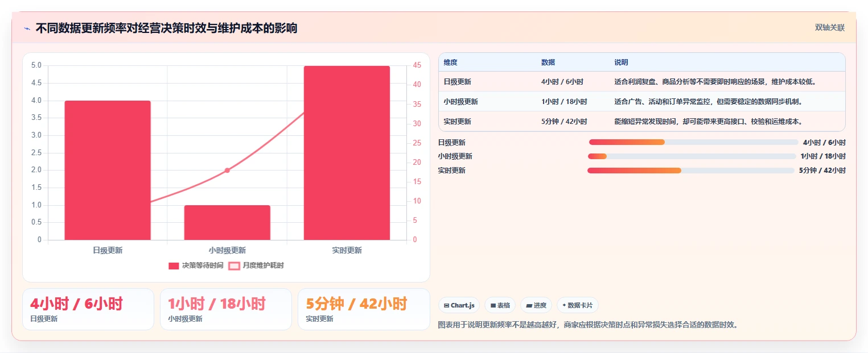Toggle the 月度维护耗时 legend item
The image size is (868, 353).
coord(256,265)
